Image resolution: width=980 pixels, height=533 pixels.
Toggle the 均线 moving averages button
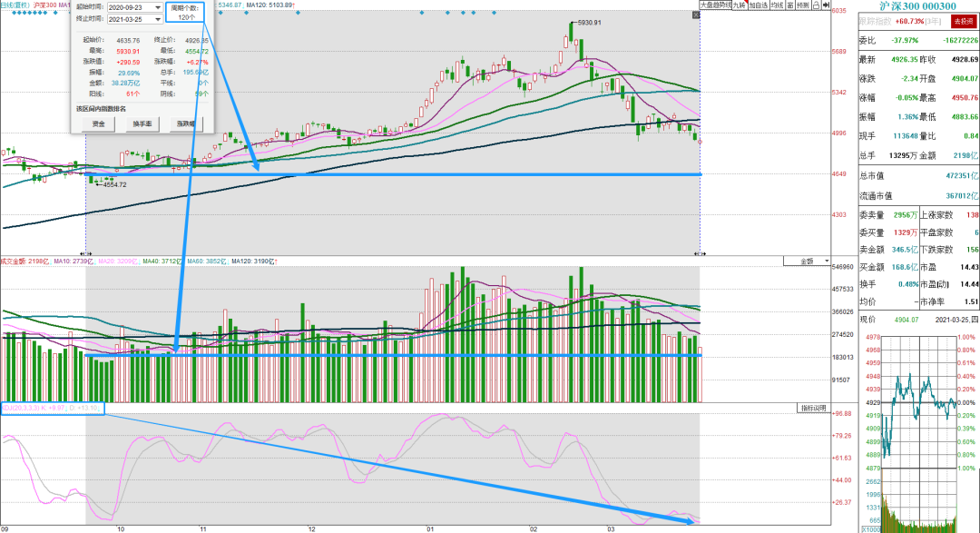[777, 5]
